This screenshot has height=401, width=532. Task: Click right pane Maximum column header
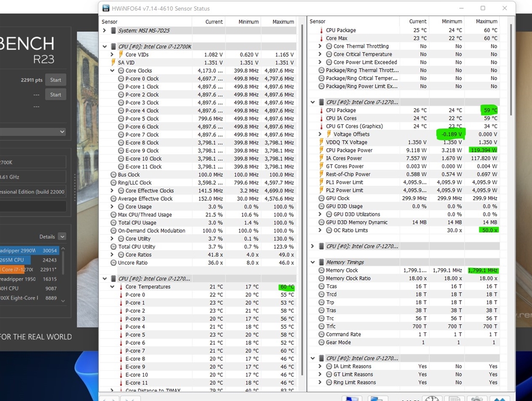coord(482,21)
